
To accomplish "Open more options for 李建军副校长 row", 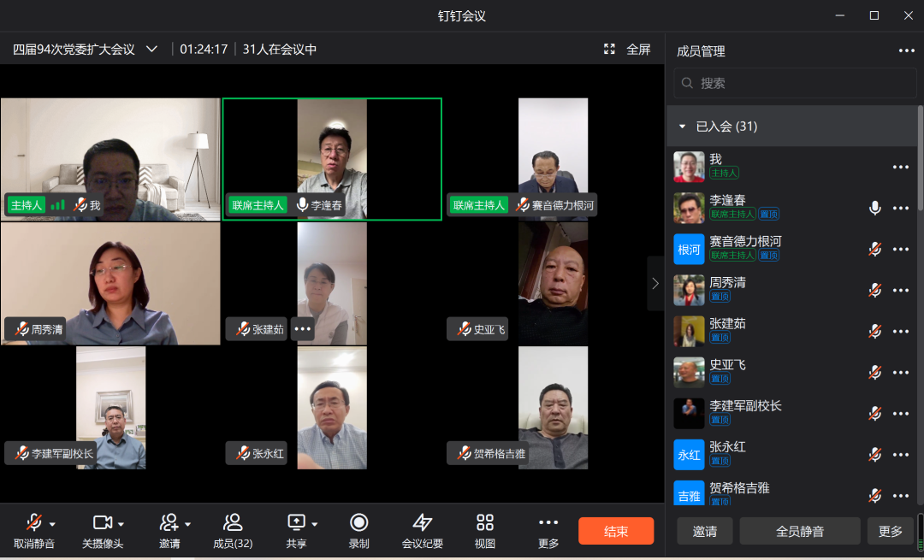I will click(x=900, y=414).
